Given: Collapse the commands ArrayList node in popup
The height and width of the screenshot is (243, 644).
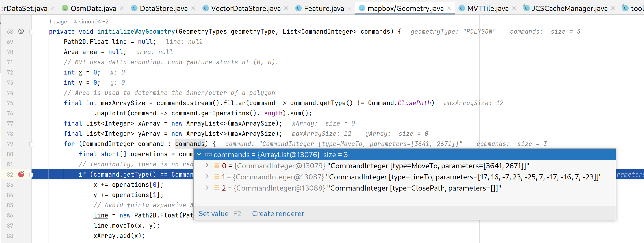Looking at the screenshot, I should (x=199, y=154).
